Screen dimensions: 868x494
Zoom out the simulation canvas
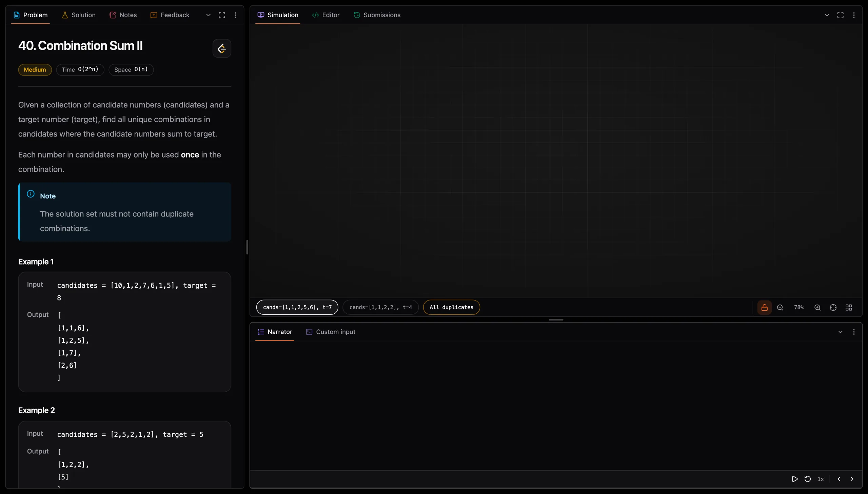pos(780,308)
